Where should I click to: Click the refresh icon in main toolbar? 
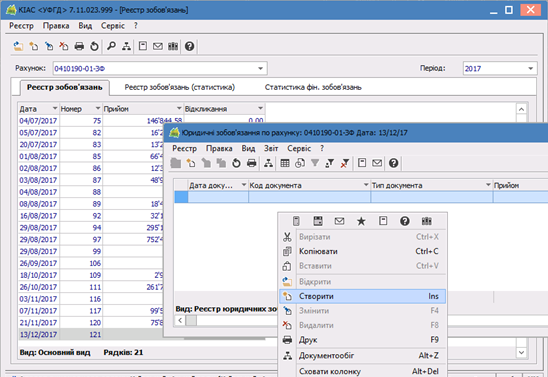coord(94,46)
